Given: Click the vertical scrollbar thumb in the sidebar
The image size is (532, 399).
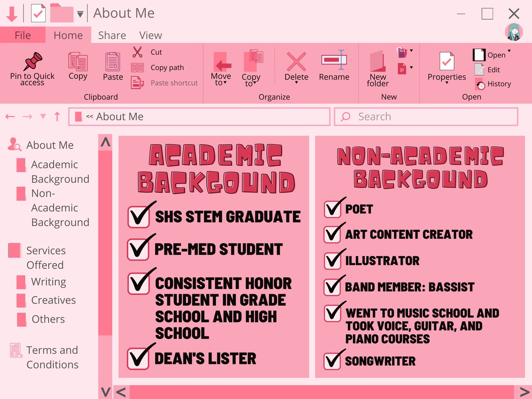Looking at the screenshot, I should [106, 243].
